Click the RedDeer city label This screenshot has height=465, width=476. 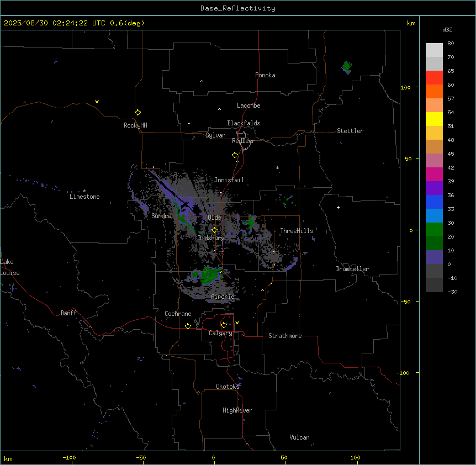pyautogui.click(x=243, y=141)
